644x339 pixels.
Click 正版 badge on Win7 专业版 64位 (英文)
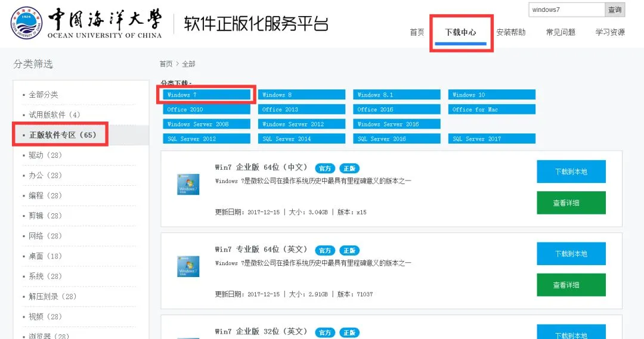pyautogui.click(x=349, y=250)
